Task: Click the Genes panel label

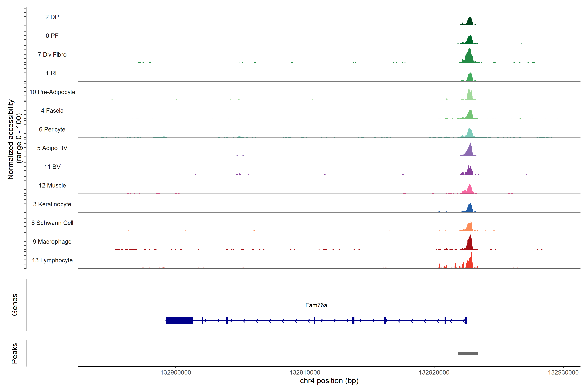Action: (x=15, y=305)
